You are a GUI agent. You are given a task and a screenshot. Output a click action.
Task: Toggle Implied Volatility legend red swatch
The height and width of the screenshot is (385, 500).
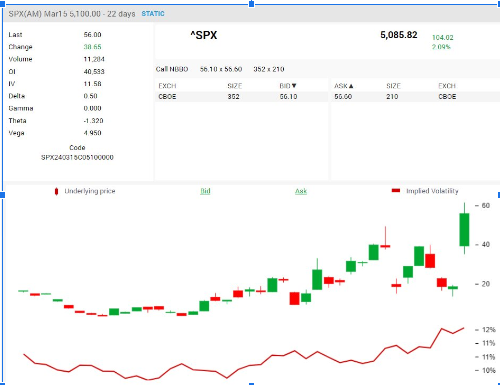[396, 191]
